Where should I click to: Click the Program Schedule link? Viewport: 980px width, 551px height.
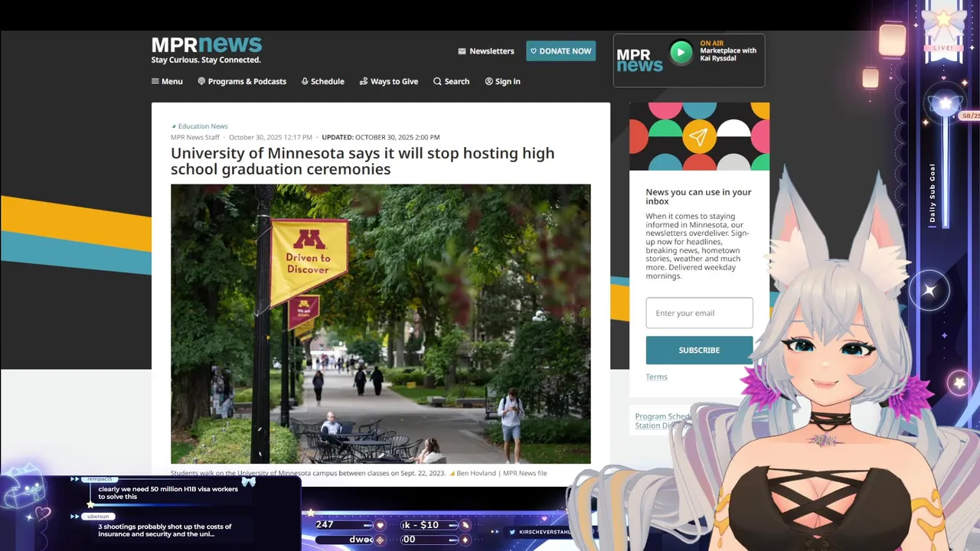point(662,416)
